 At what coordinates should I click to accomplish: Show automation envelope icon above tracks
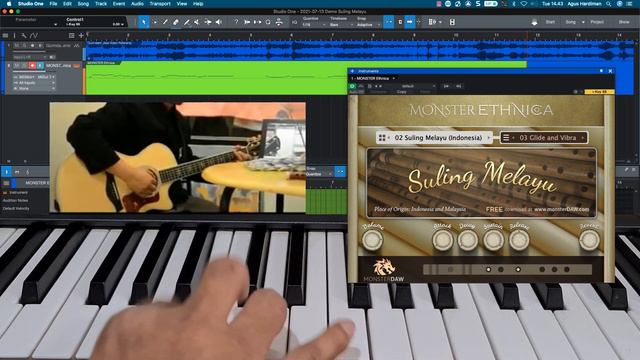point(35,36)
